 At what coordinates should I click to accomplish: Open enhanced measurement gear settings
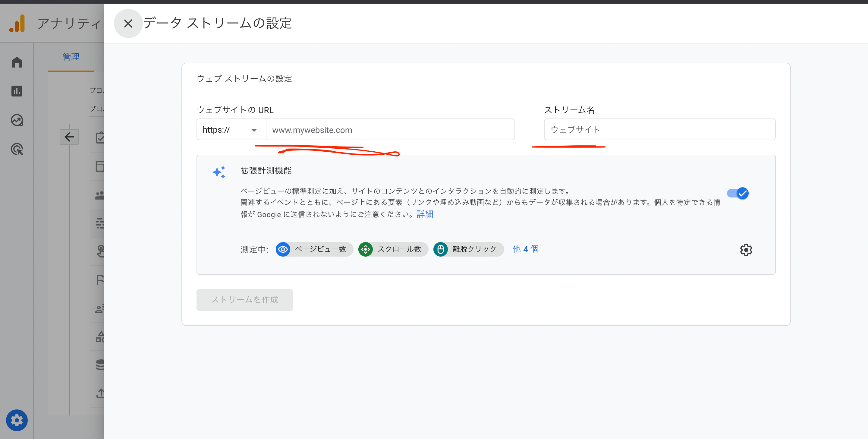[746, 250]
